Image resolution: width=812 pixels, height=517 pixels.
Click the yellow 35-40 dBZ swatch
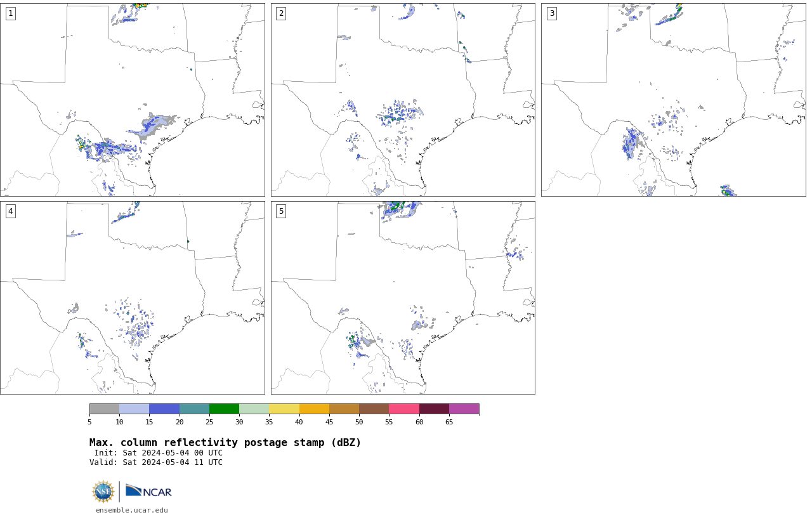[x=284, y=409]
